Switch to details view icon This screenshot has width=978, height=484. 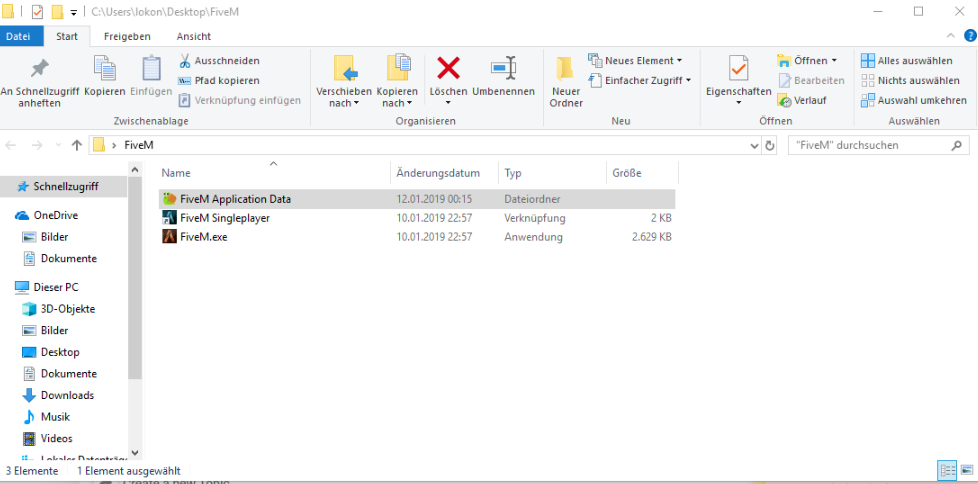click(x=948, y=470)
